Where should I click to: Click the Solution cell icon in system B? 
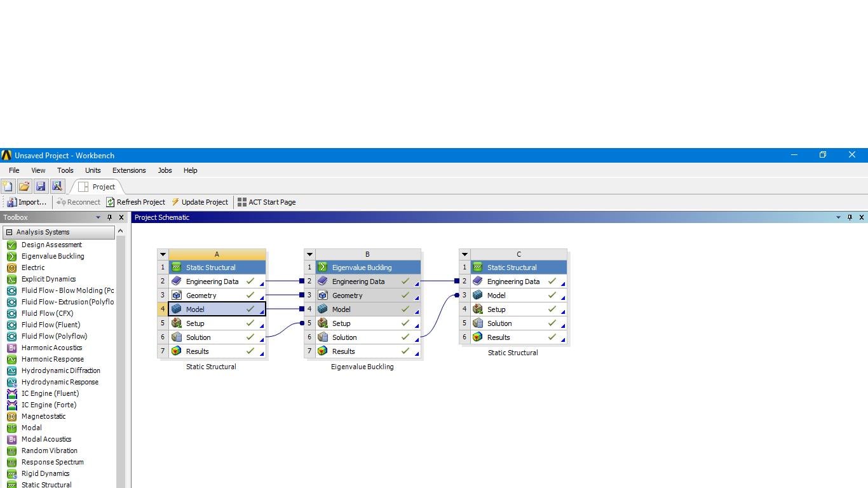coord(323,337)
